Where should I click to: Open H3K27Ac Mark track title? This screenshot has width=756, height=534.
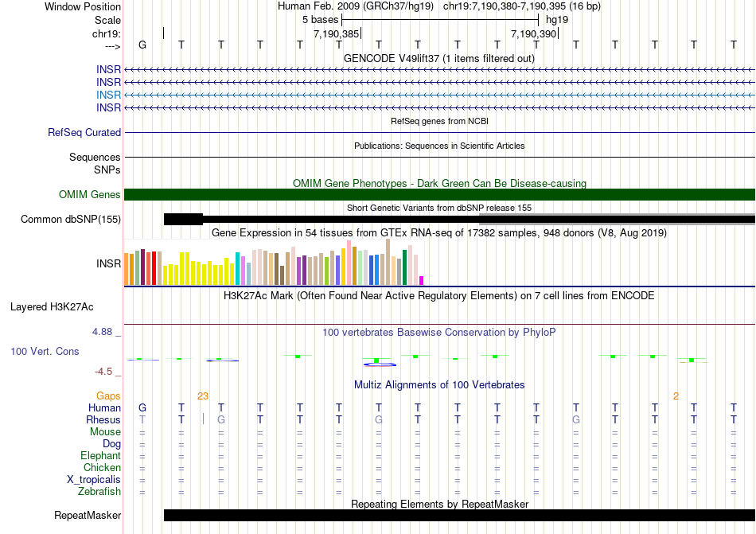(438, 295)
